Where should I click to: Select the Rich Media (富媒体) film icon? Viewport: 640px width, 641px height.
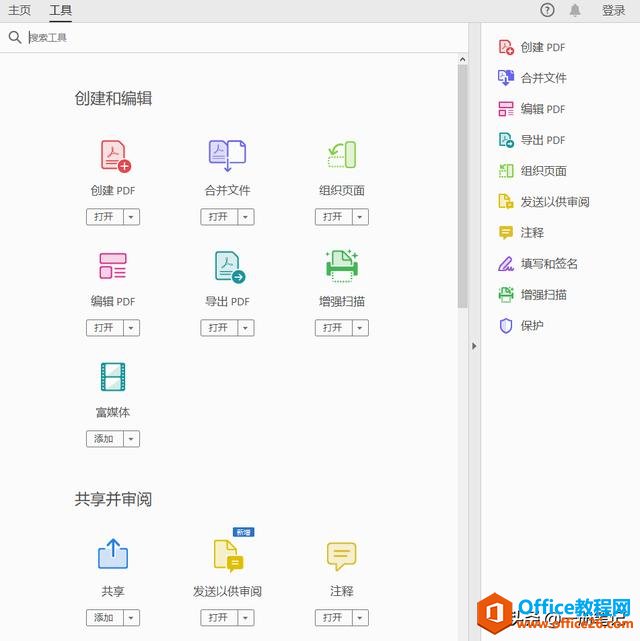[x=113, y=377]
